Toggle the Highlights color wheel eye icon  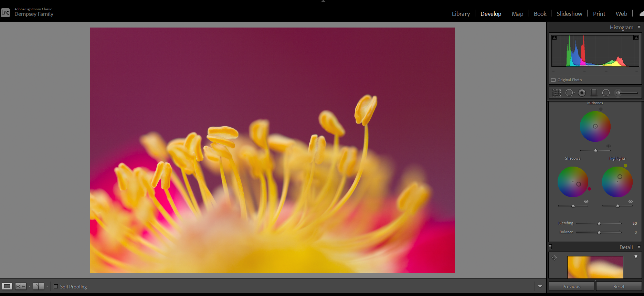pos(631,201)
